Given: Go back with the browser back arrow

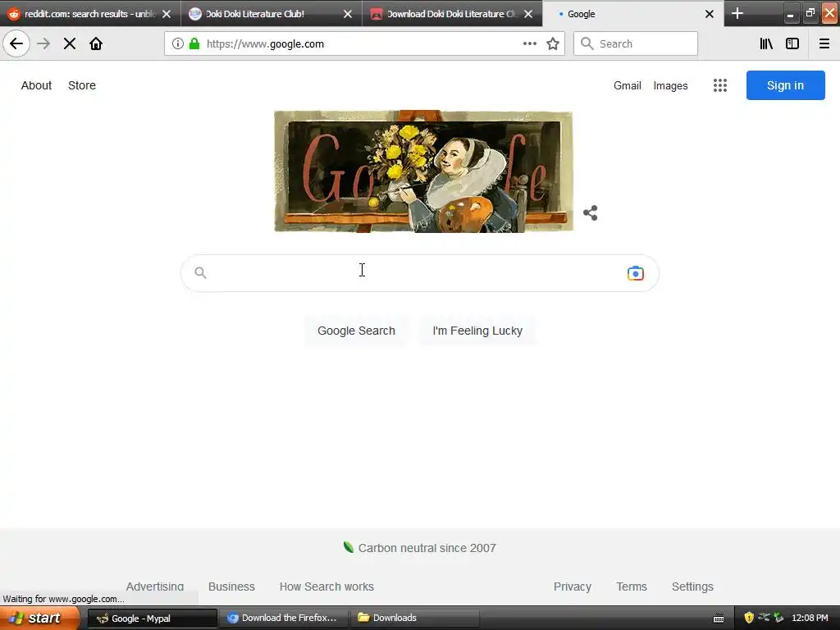Looking at the screenshot, I should pyautogui.click(x=16, y=43).
